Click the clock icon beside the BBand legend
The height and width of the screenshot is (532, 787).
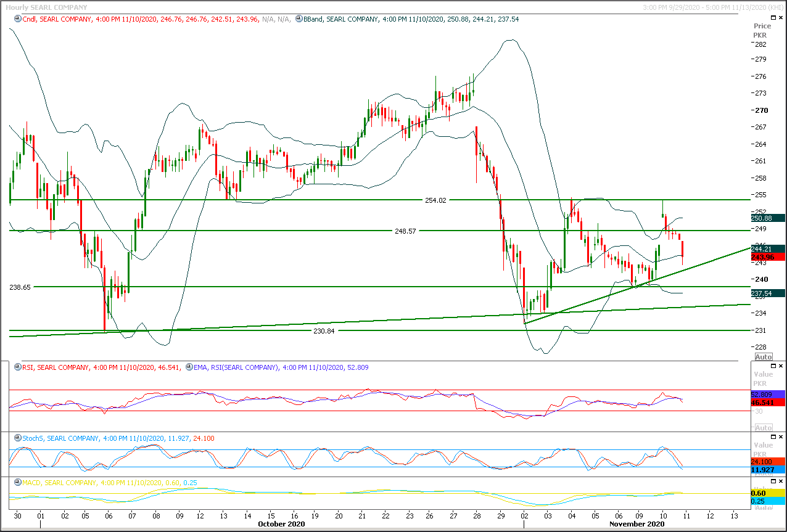click(x=299, y=19)
